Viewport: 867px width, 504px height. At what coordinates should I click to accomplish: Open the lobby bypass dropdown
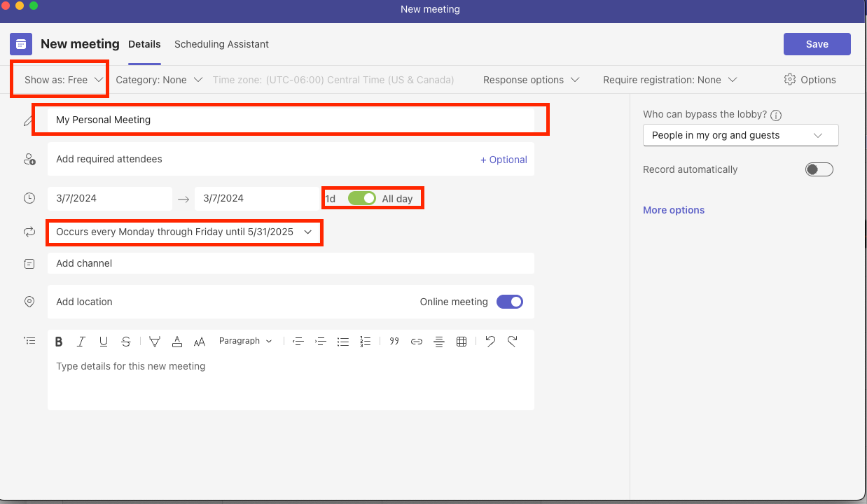[740, 135]
